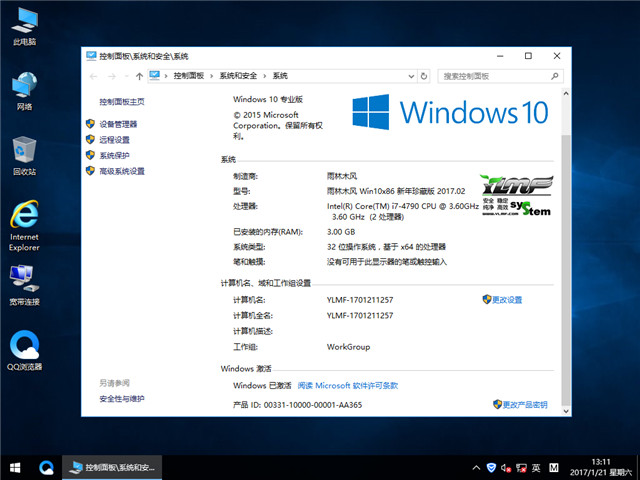640x480 pixels.
Task: Expand the chevron after 控制面板
Action: [x=211, y=76]
